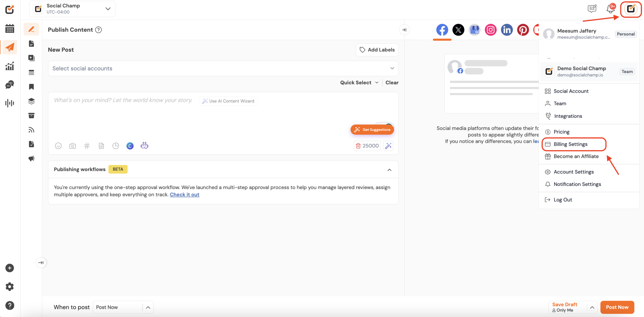Choose Log Out in the profile menu
Viewport: 644px width, 317px height.
click(x=562, y=200)
